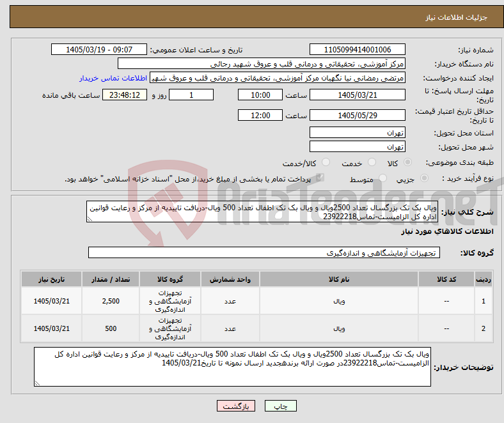Click quantity cell 2,500 in row 1
504x423 pixels.
(111, 301)
